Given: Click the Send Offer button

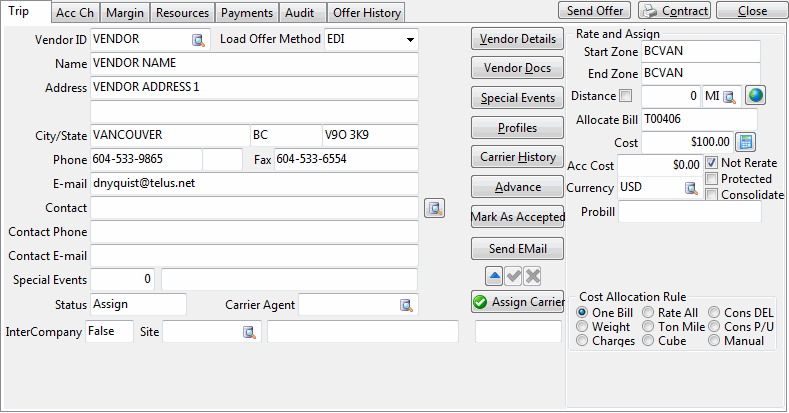Looking at the screenshot, I should point(594,11).
